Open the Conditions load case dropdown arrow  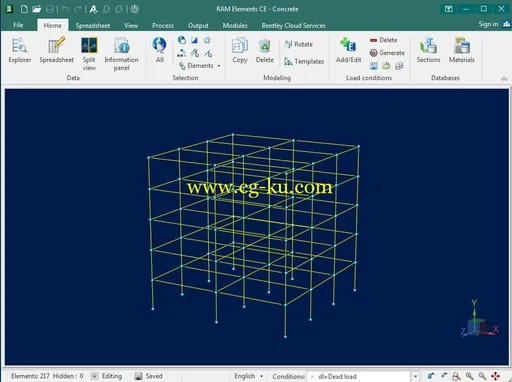(x=415, y=376)
